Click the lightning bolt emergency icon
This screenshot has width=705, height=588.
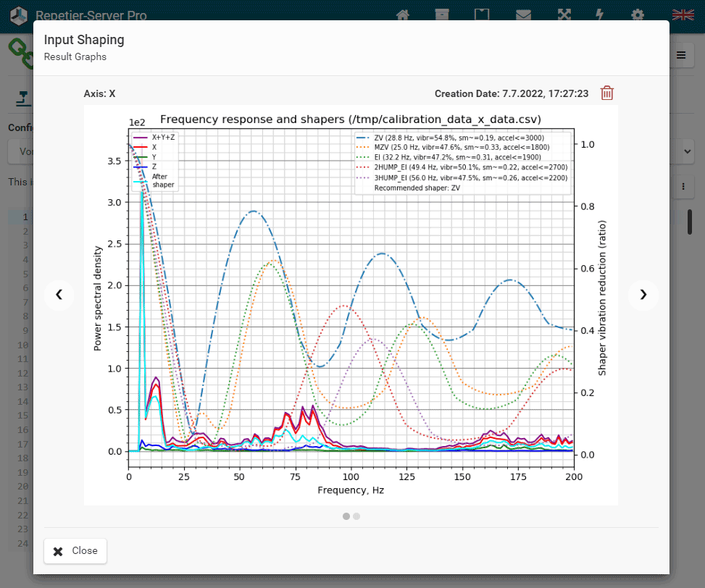coord(600,14)
